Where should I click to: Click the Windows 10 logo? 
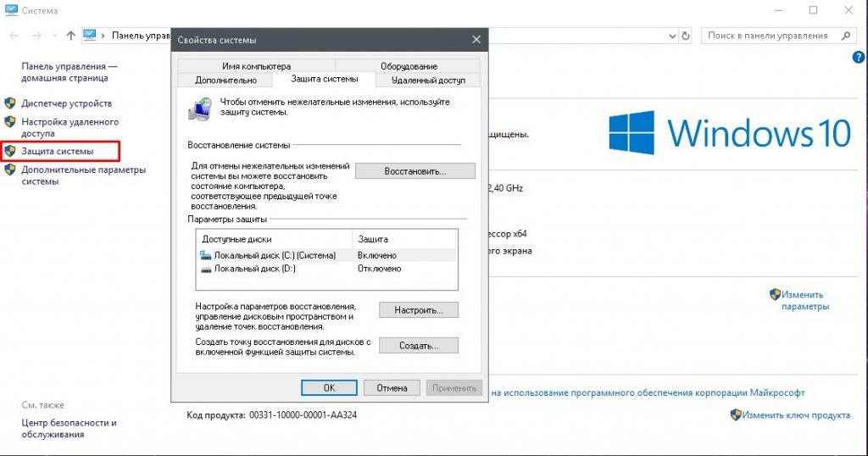point(730,133)
